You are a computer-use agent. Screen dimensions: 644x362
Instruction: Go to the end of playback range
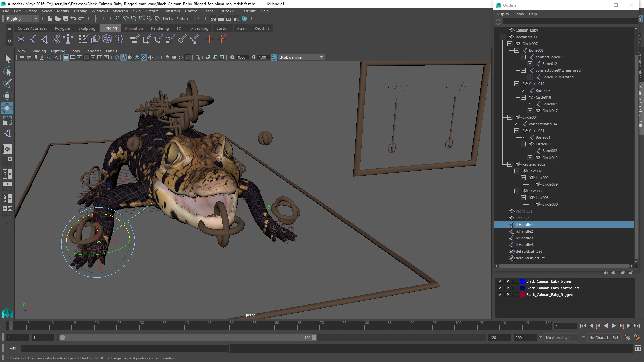pyautogui.click(x=637, y=326)
